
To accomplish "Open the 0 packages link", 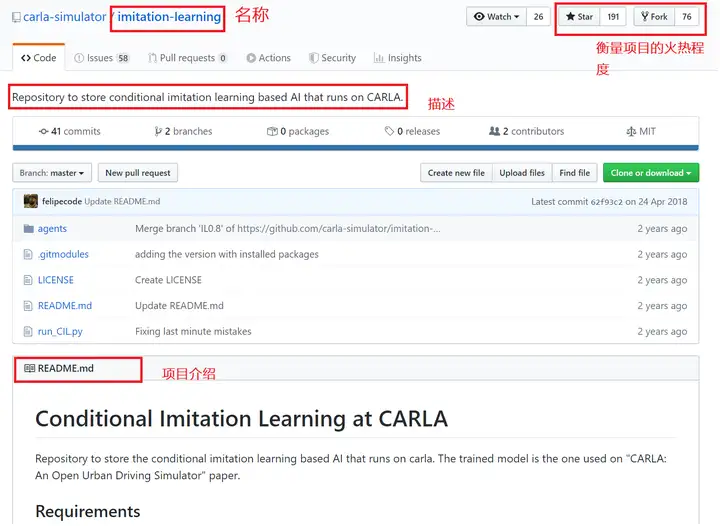I will pyautogui.click(x=298, y=131).
